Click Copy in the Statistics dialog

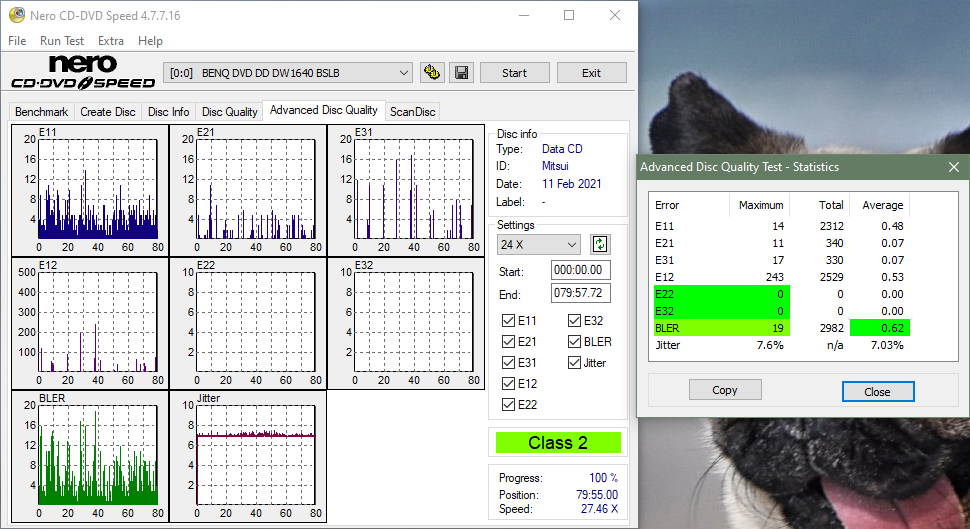coord(725,390)
